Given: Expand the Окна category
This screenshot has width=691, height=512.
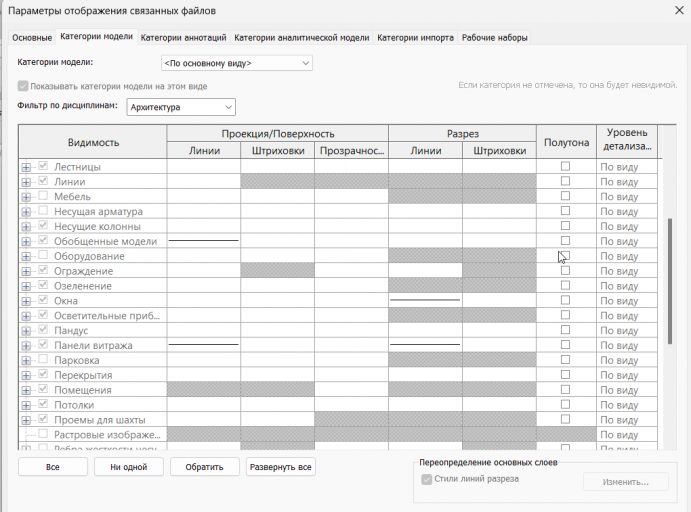Looking at the screenshot, I should (26, 301).
